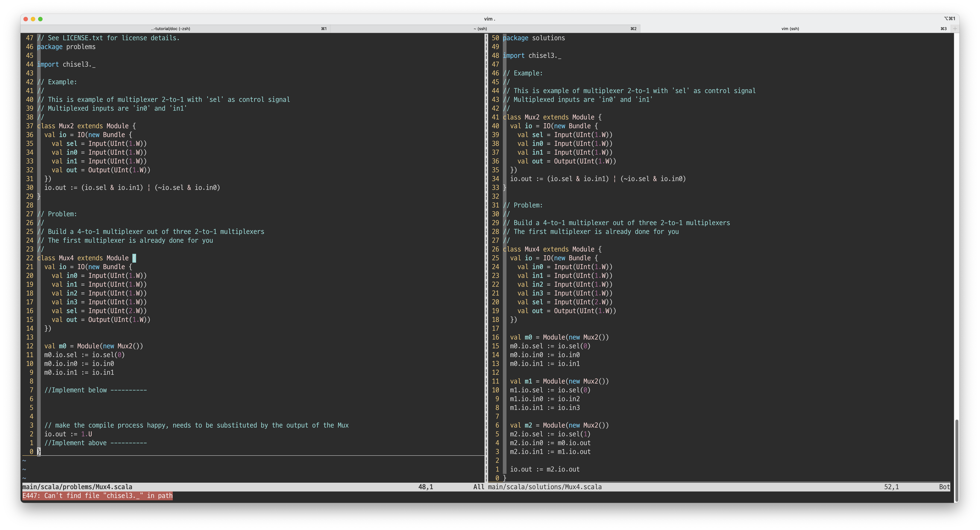Switch to the '~ (ssh)' terminal tab
The image size is (980, 530).
tap(485, 29)
